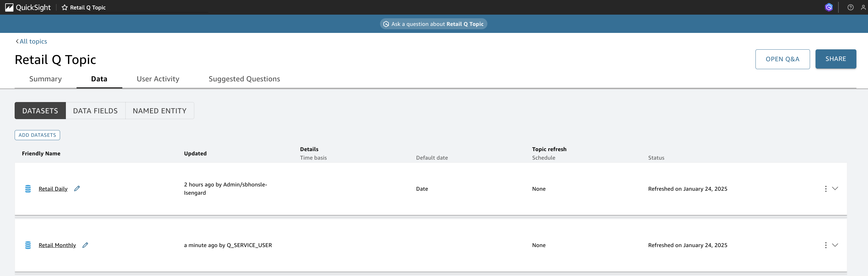The image size is (868, 276).
Task: Go back via All topics link
Action: 31,41
